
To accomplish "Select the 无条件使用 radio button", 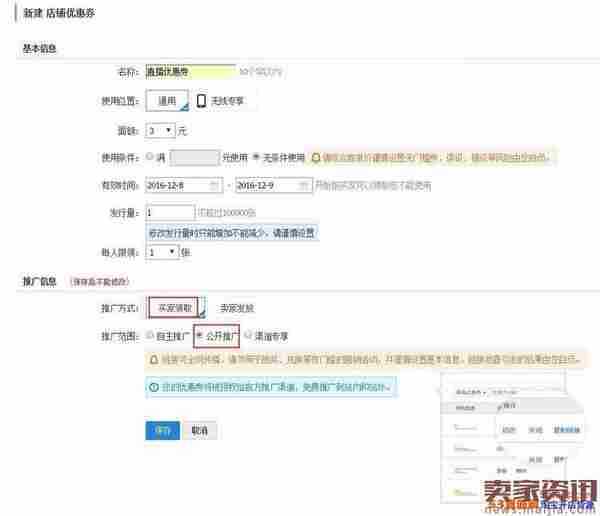I will click(x=257, y=157).
